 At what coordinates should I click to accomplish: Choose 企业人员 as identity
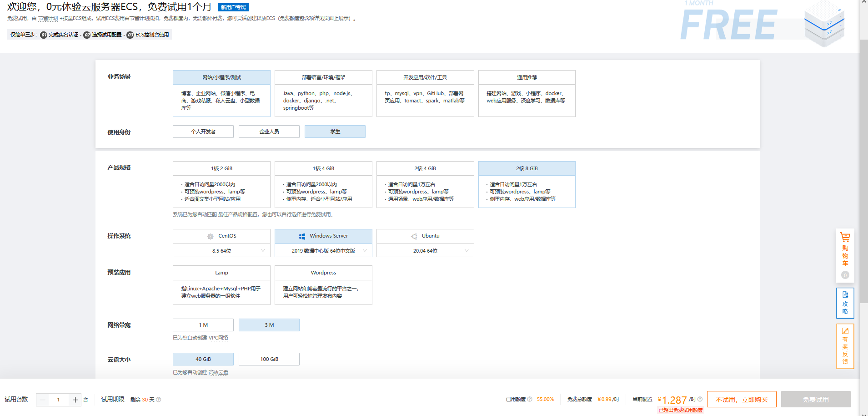point(269,132)
